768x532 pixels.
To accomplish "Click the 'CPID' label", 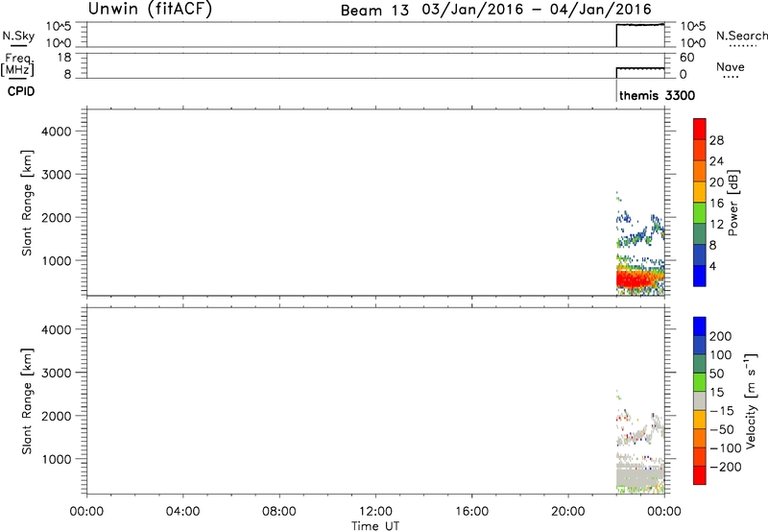I will pos(21,91).
